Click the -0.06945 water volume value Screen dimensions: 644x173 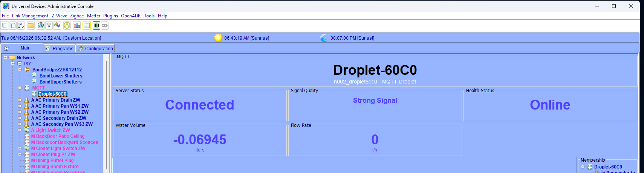(200, 140)
